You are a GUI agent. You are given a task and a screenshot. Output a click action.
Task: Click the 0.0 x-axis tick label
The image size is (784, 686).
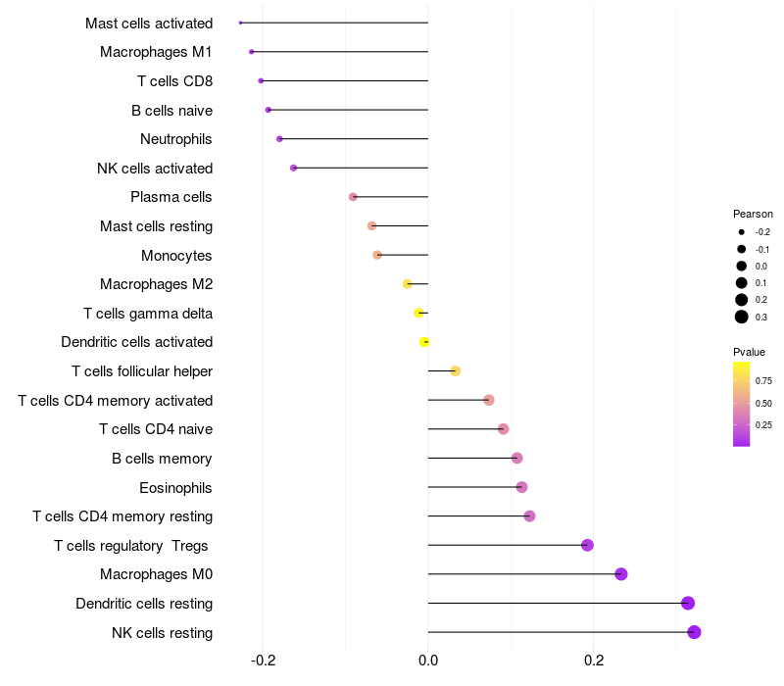tap(428, 660)
